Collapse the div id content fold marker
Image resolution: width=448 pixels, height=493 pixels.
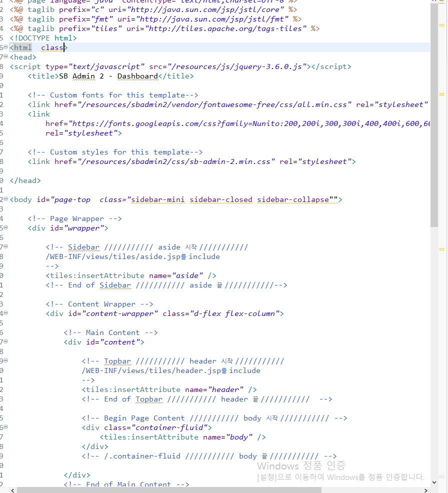click(x=5, y=341)
